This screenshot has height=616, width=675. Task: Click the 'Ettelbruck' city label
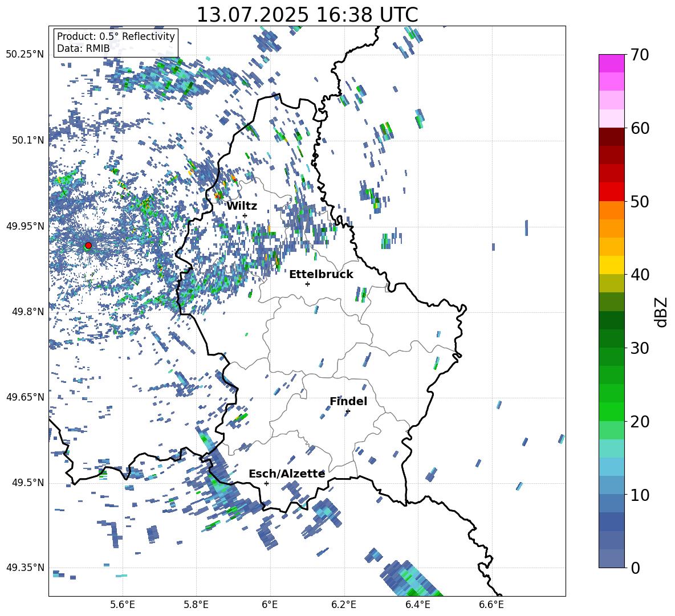321,274
